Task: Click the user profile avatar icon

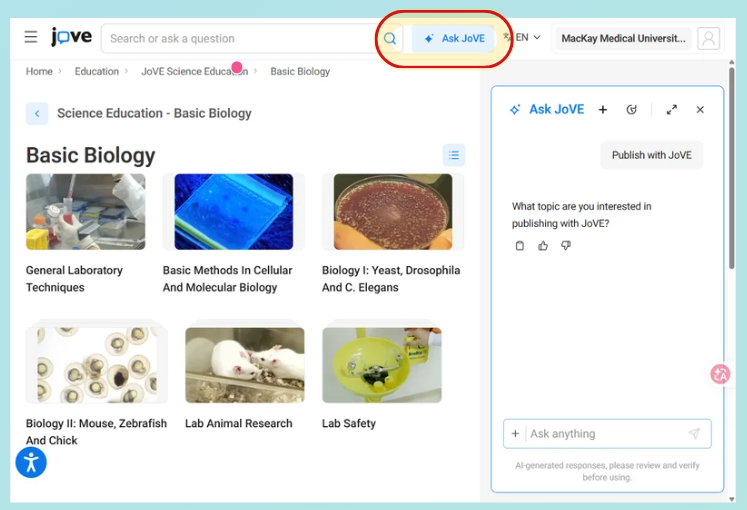Action: coord(708,39)
